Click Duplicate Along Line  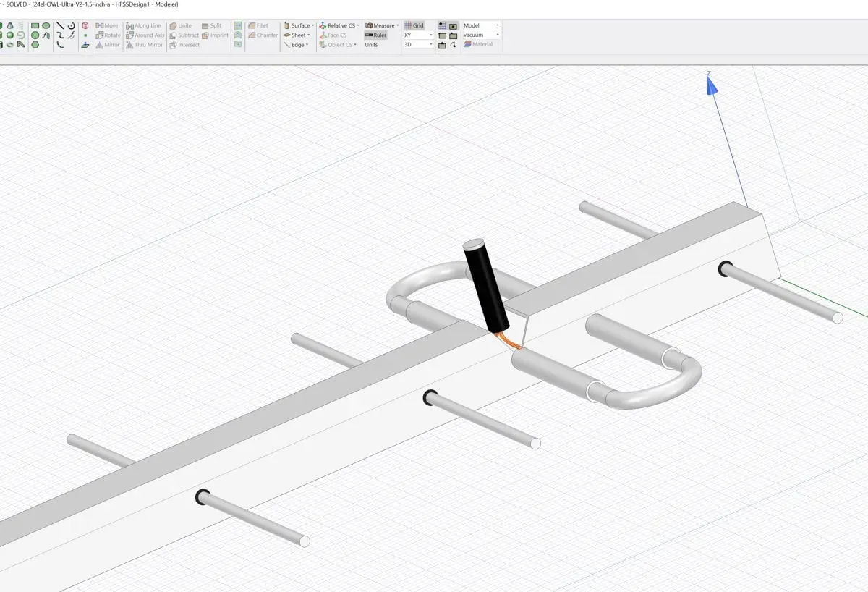143,25
